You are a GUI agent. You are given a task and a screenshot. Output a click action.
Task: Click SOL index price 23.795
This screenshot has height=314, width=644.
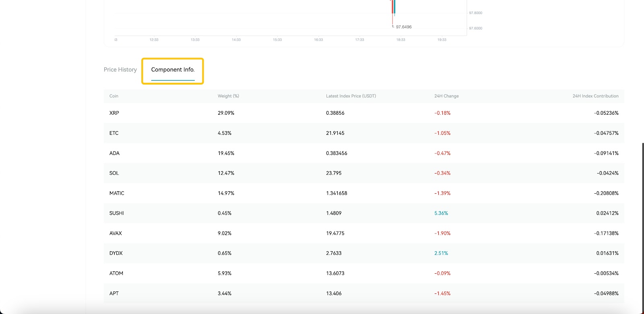coord(334,173)
